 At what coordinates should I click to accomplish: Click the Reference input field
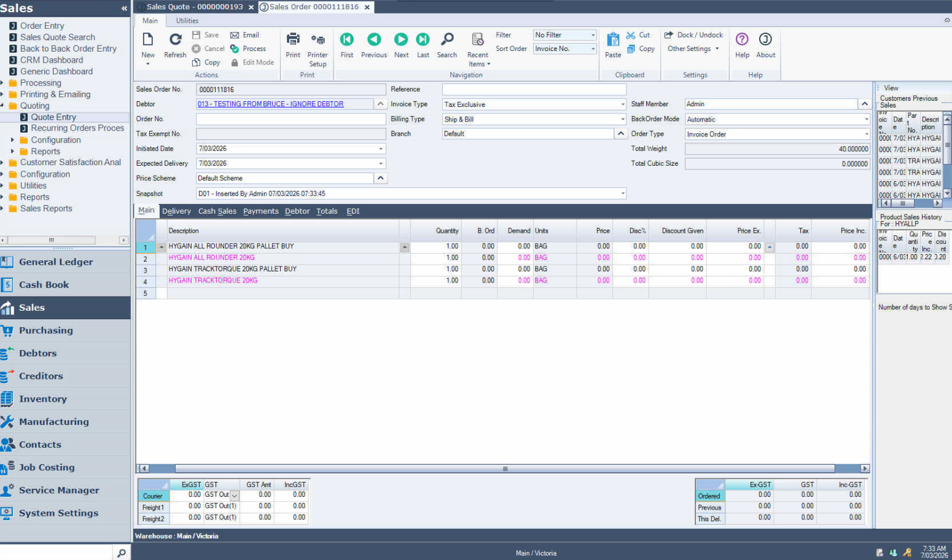coord(534,90)
